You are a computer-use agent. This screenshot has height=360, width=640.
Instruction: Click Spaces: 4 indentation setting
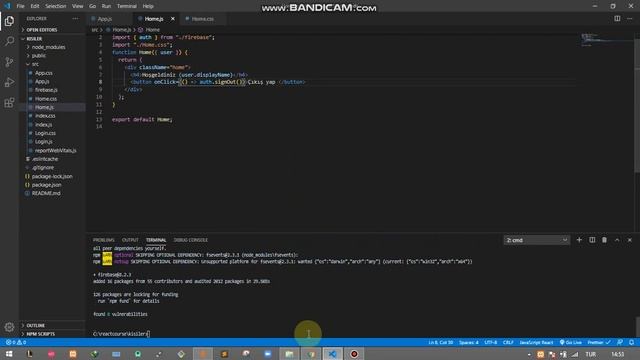tap(468, 342)
